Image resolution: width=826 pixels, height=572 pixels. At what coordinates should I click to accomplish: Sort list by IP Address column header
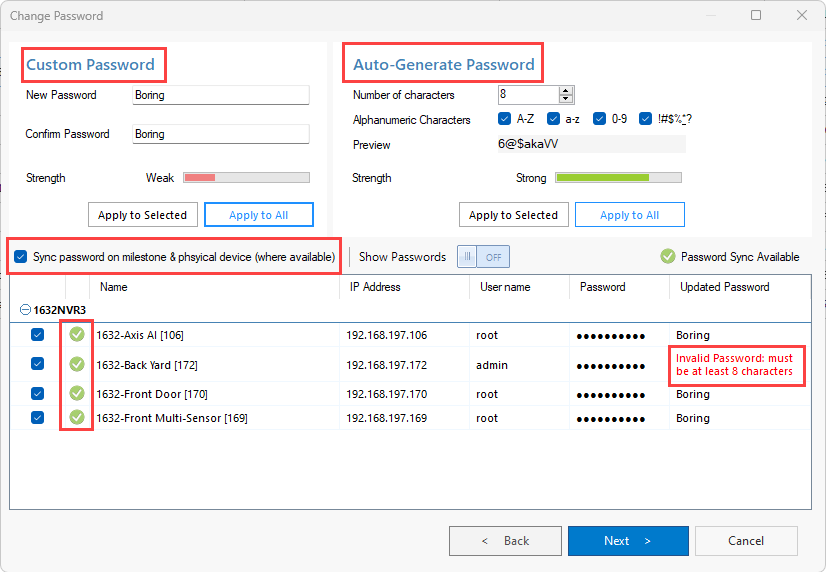375,287
